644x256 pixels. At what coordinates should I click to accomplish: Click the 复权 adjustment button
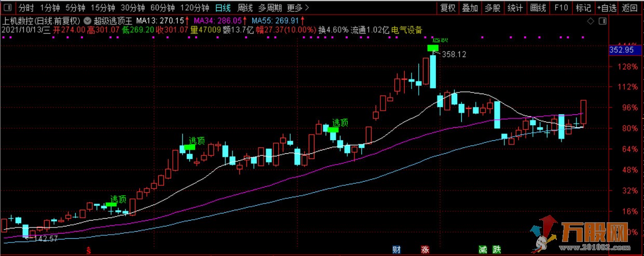448,8
